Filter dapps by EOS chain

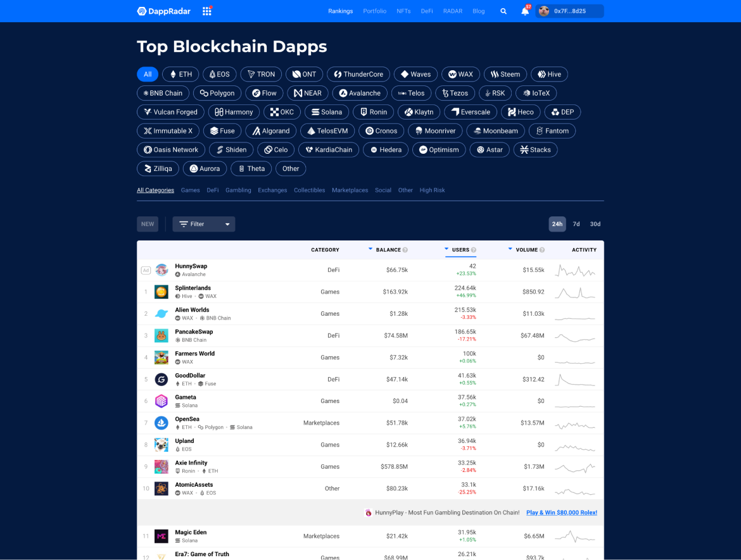[x=219, y=74]
